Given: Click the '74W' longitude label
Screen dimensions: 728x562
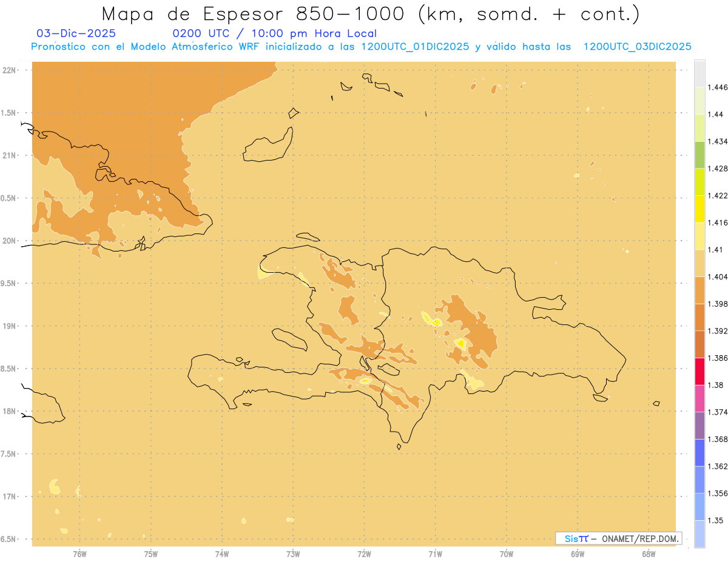Looking at the screenshot, I should pyautogui.click(x=222, y=554).
